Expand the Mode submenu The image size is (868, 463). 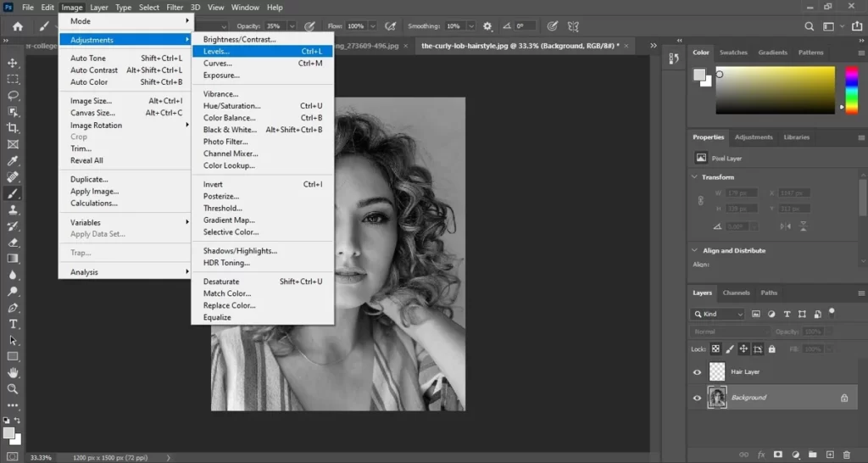[x=126, y=21]
